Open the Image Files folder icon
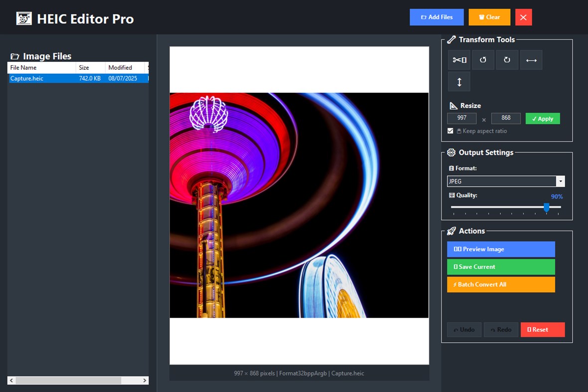 15,56
